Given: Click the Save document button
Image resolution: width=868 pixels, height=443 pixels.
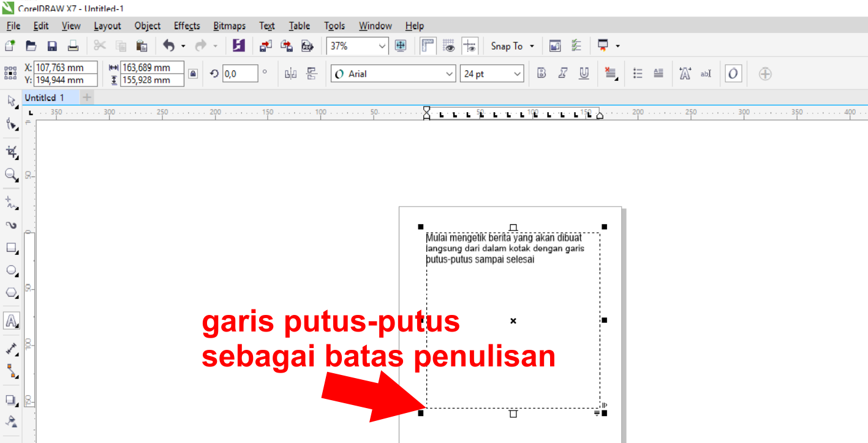Looking at the screenshot, I should (52, 45).
